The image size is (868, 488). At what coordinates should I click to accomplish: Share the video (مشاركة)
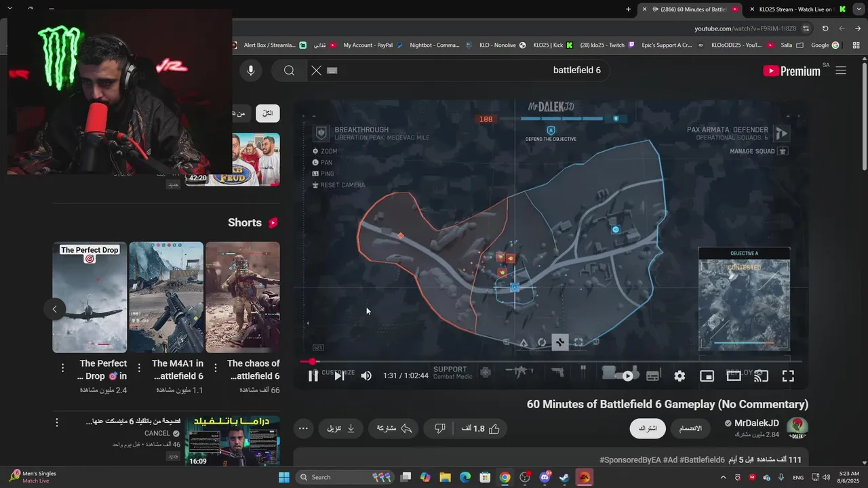[x=394, y=428]
